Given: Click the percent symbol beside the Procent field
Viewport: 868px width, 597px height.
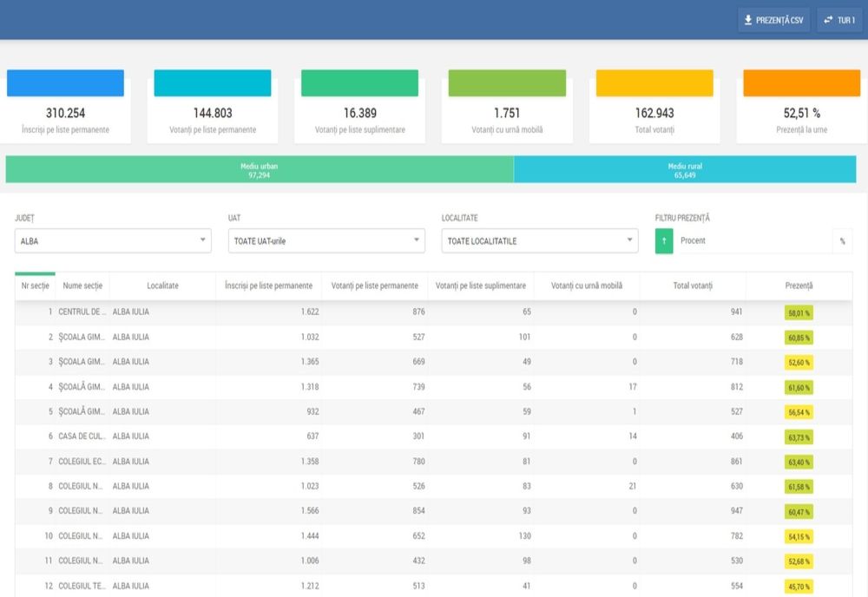Looking at the screenshot, I should [842, 241].
